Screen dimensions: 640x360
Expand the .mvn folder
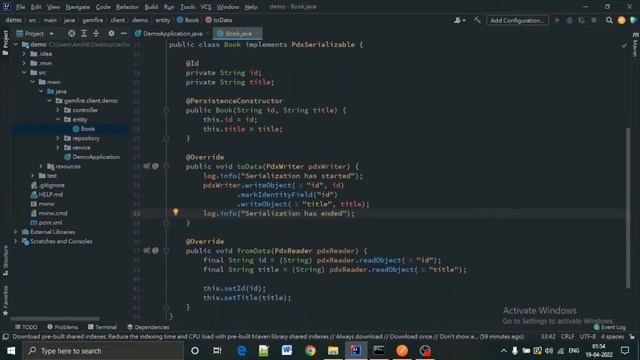(24, 63)
